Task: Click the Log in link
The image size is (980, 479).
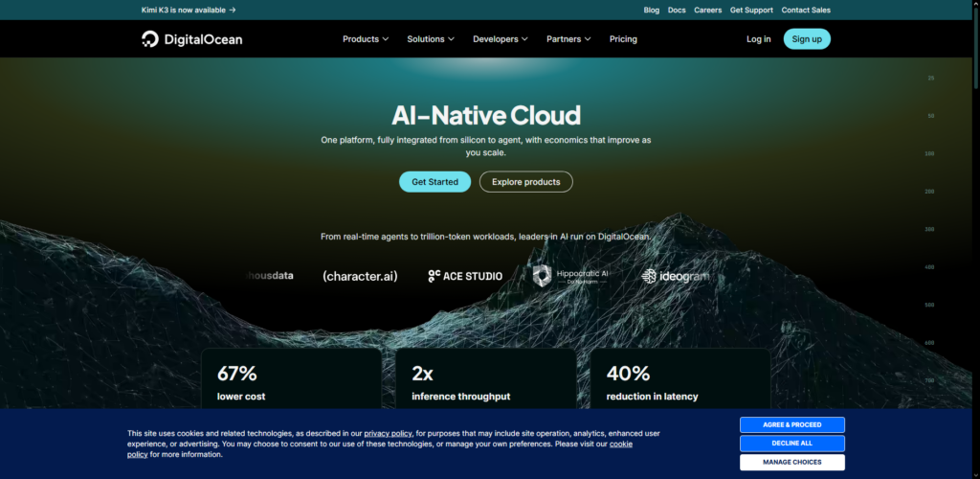Action: [758, 38]
